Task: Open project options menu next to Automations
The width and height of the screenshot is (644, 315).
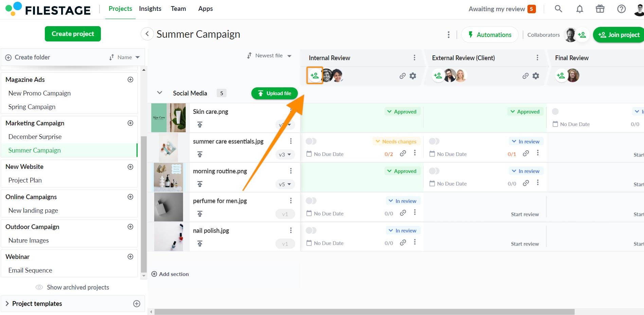Action: pyautogui.click(x=449, y=35)
